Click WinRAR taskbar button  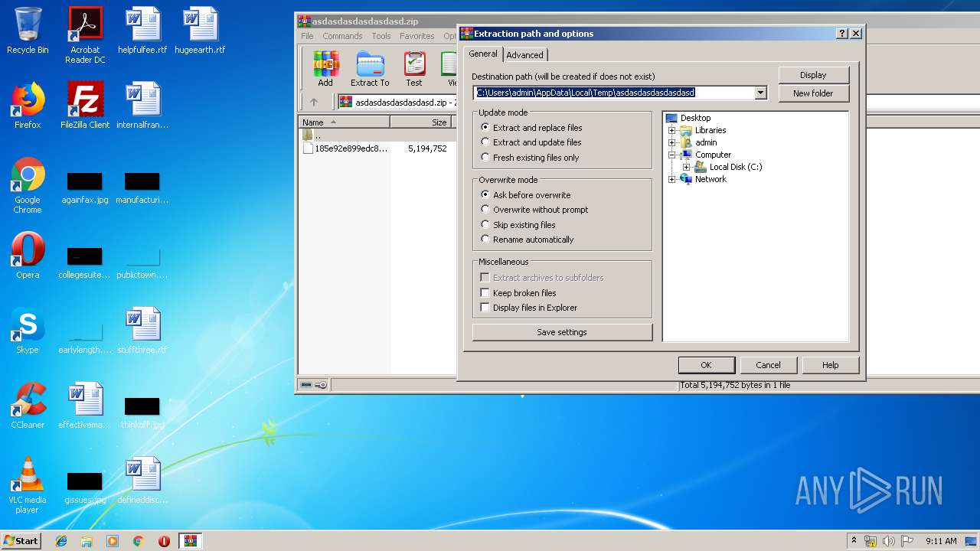point(191,541)
